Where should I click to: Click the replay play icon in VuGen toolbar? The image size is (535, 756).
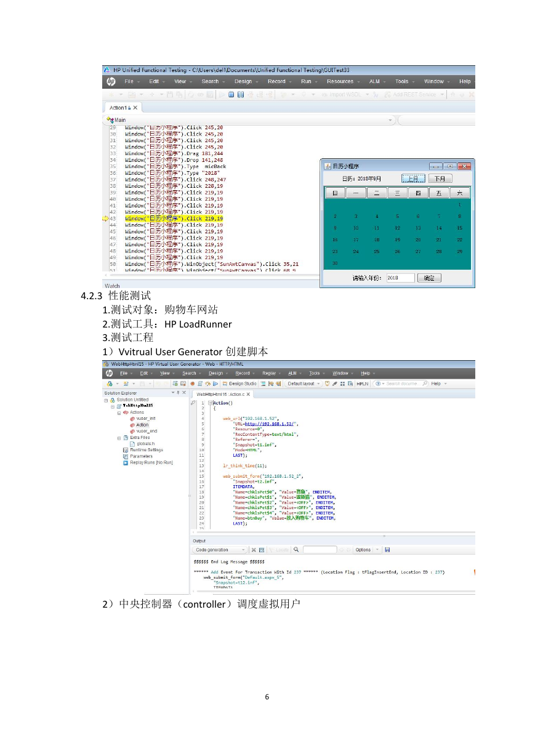215,383
